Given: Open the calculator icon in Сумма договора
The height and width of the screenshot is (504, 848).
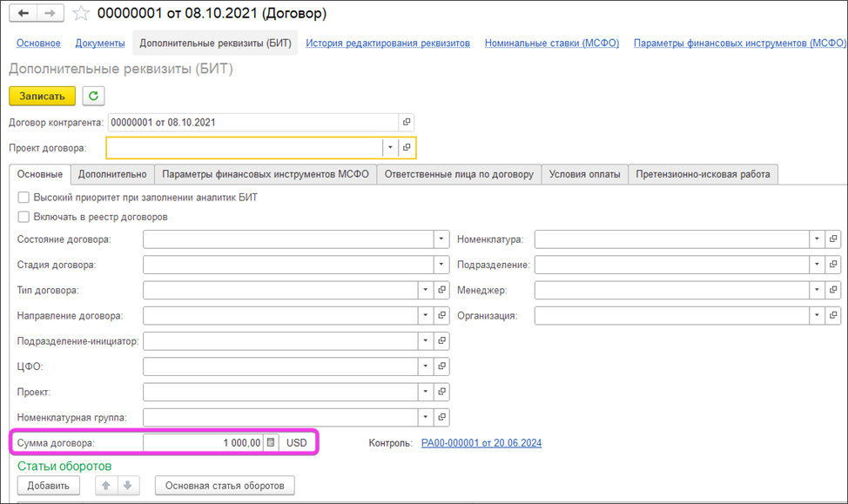Looking at the screenshot, I should (x=271, y=443).
